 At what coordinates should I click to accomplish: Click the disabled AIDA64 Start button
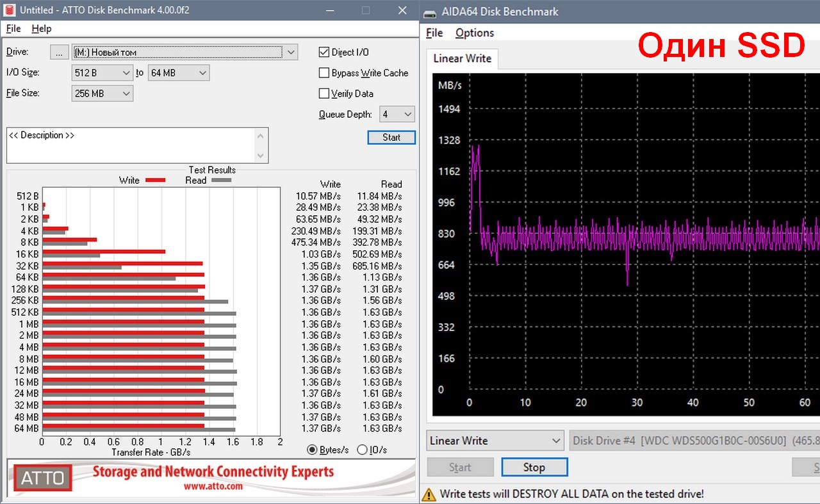click(460, 467)
